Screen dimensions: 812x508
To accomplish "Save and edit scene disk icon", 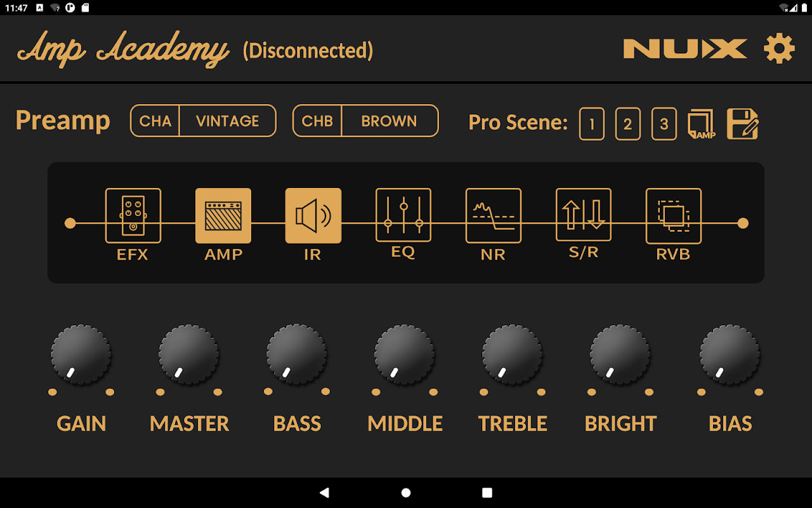I will point(743,124).
